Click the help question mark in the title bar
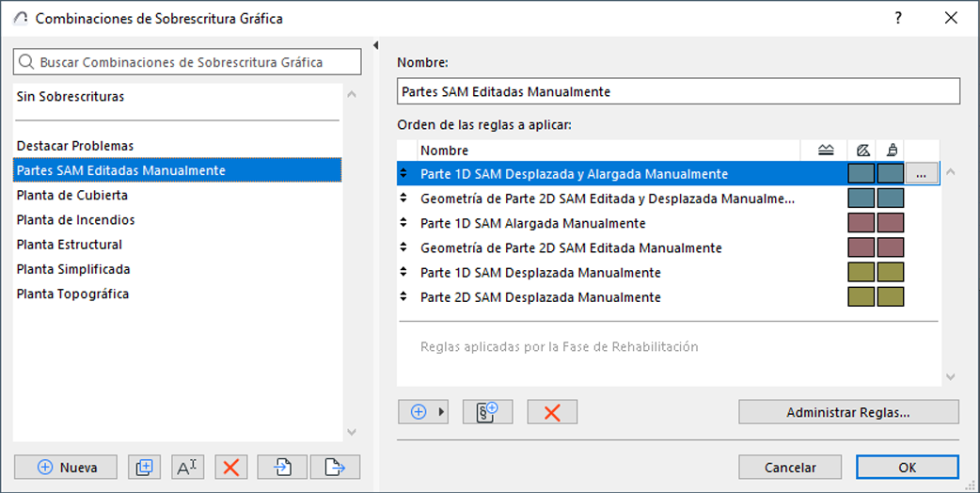This screenshot has width=980, height=493. [899, 18]
